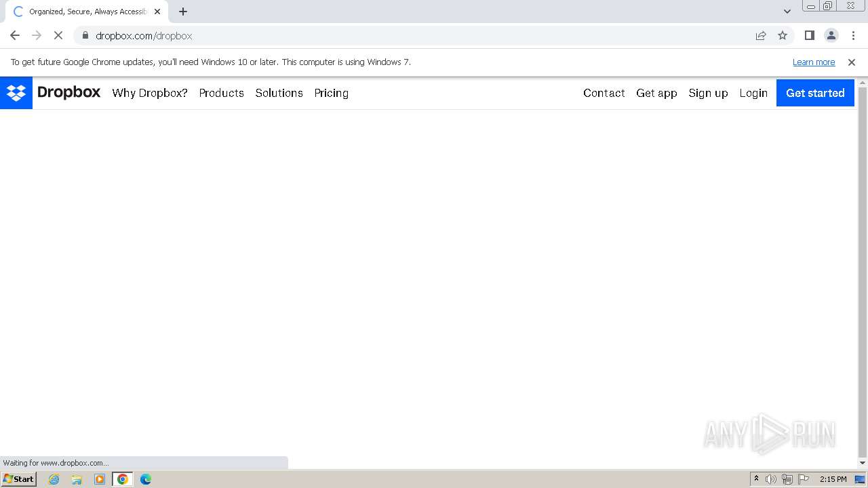Dismiss the Chrome update notification bar
Viewport: 868px width, 488px height.
click(852, 62)
